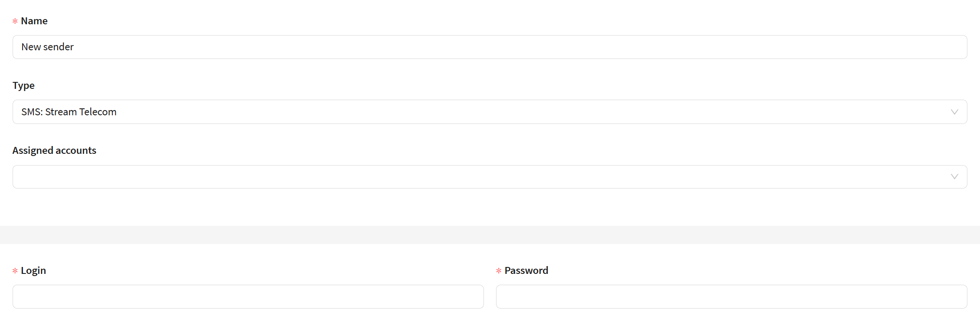Click the required asterisk beside Name
Viewport: 980px width, 335px height.
[x=15, y=21]
